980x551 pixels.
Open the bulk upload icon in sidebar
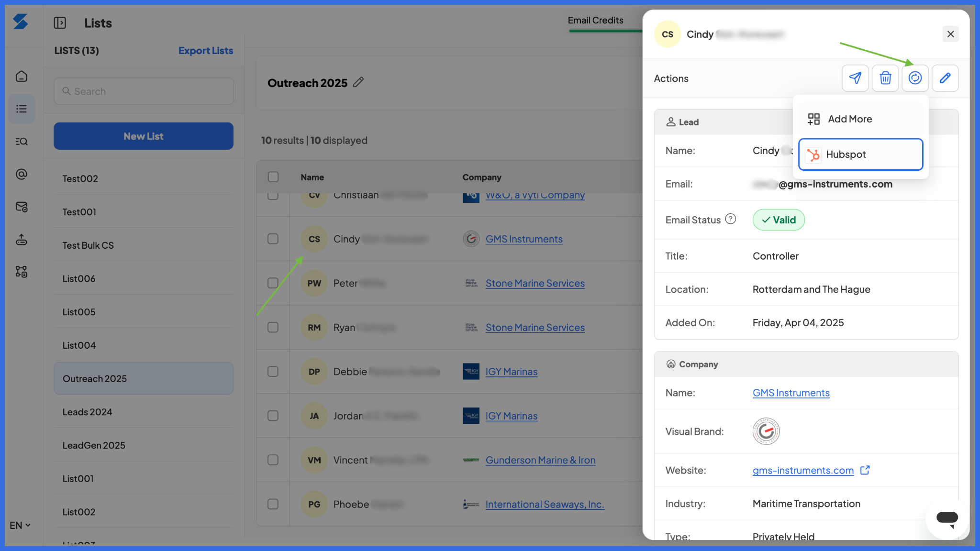(x=22, y=239)
